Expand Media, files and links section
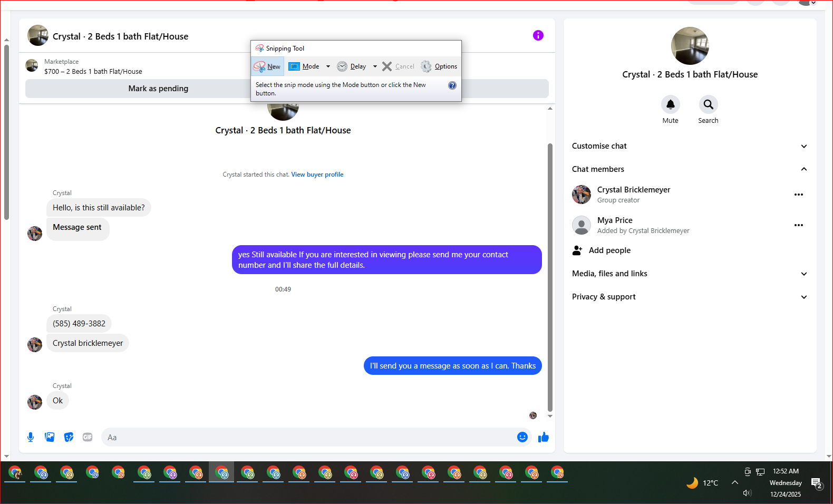 click(x=690, y=274)
